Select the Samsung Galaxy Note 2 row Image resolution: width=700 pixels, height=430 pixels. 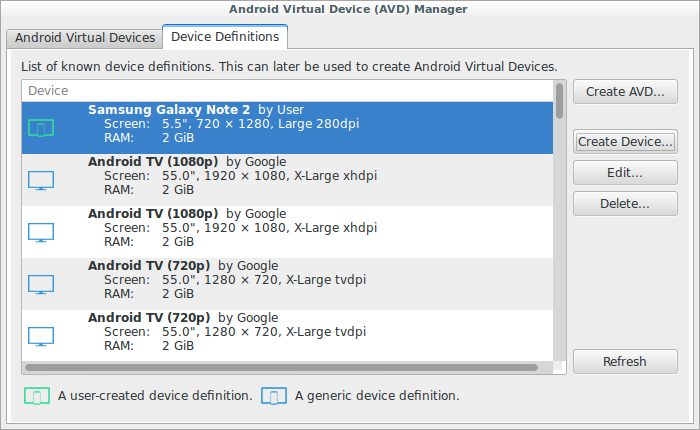coord(300,127)
